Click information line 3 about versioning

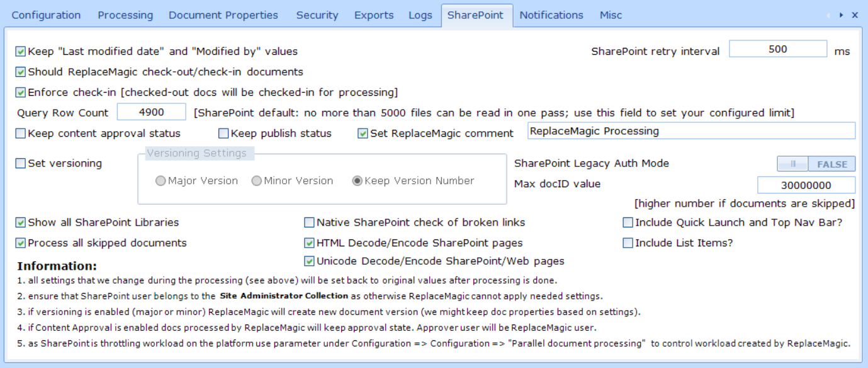329,312
